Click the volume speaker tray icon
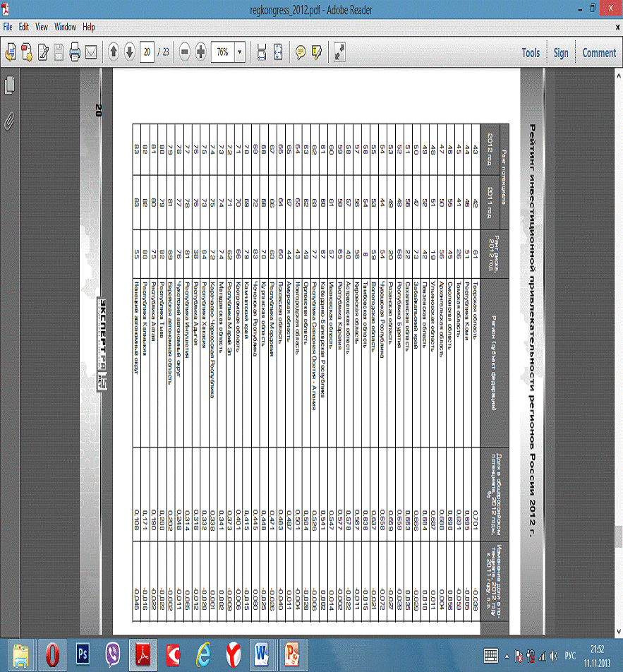 pos(554,656)
